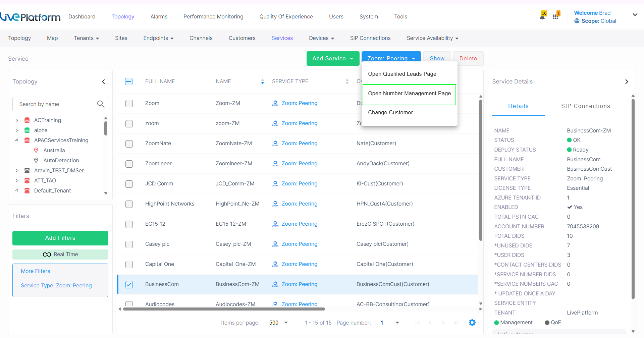Image resolution: width=644 pixels, height=338 pixels.
Task: Check the ZoomNate row checkbox
Action: coord(129,144)
